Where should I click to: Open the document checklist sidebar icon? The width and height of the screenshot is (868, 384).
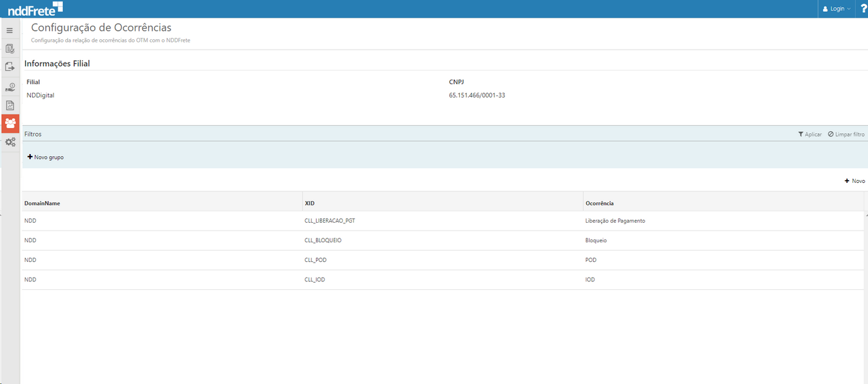pos(10,49)
